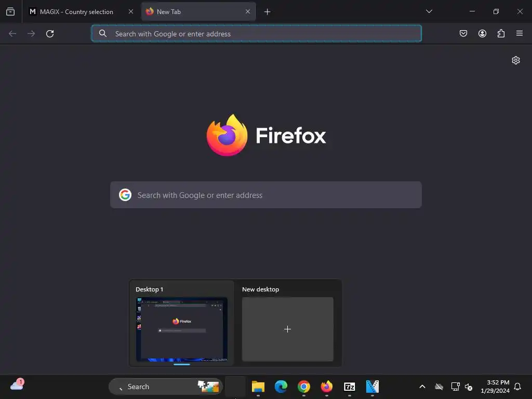Click the OneDrive cloud tray icon

[439, 387]
